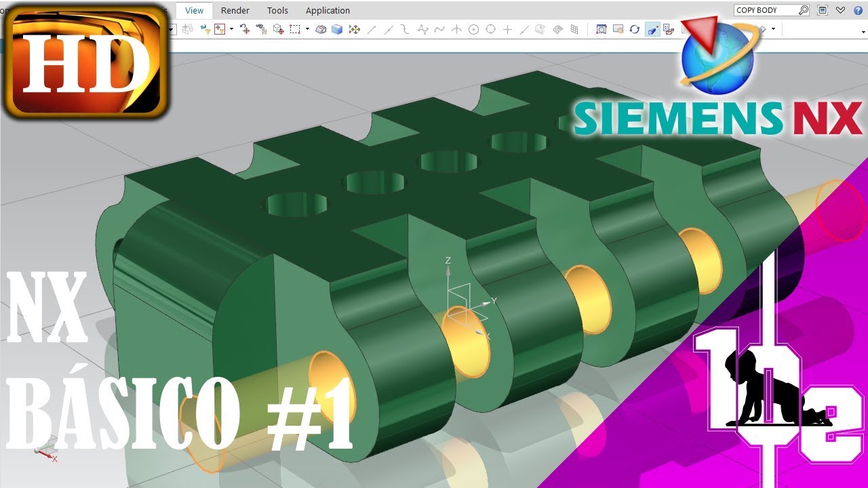Screen dimensions: 868x488
Task: Click the Rotate view circular arrows icon
Action: click(635, 29)
